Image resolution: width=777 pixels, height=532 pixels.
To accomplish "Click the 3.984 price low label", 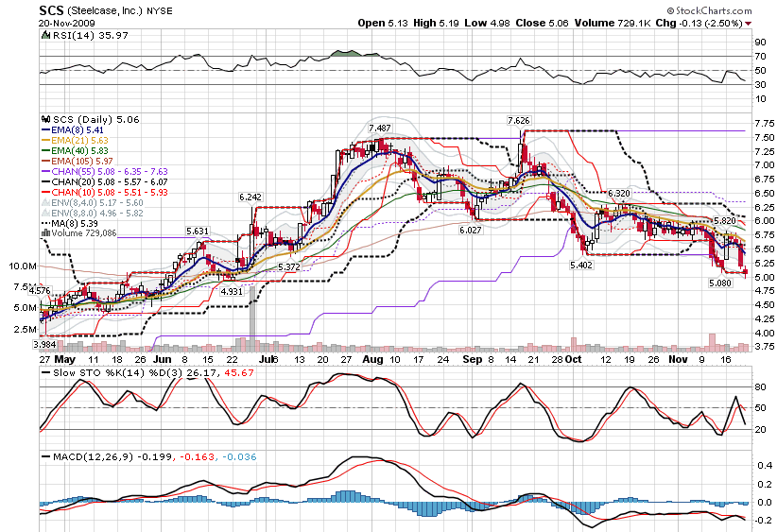I will (x=44, y=344).
